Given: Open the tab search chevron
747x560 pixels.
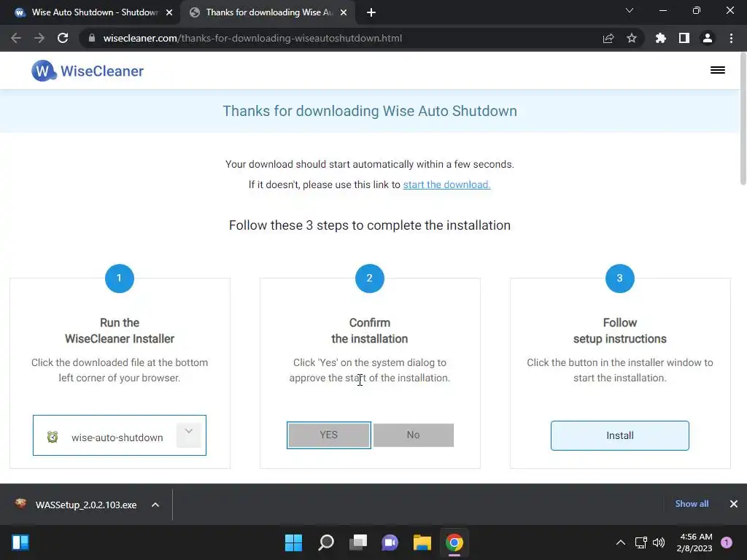Looking at the screenshot, I should 630,10.
